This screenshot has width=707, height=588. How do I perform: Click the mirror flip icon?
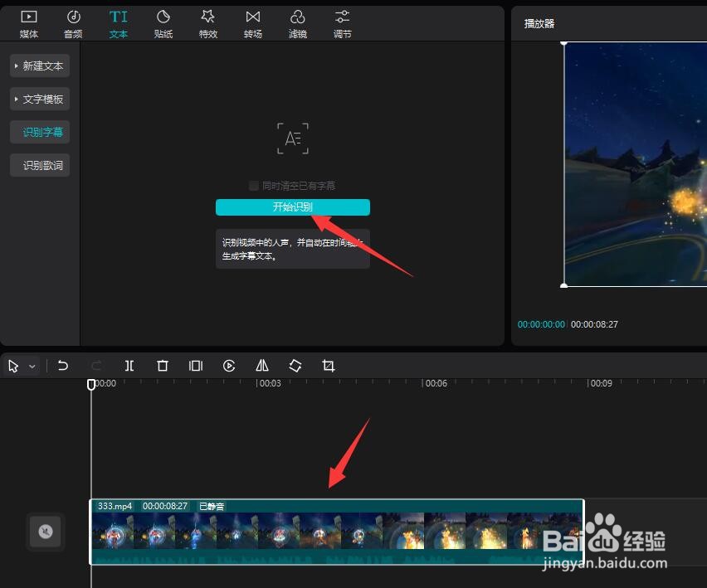tap(262, 366)
